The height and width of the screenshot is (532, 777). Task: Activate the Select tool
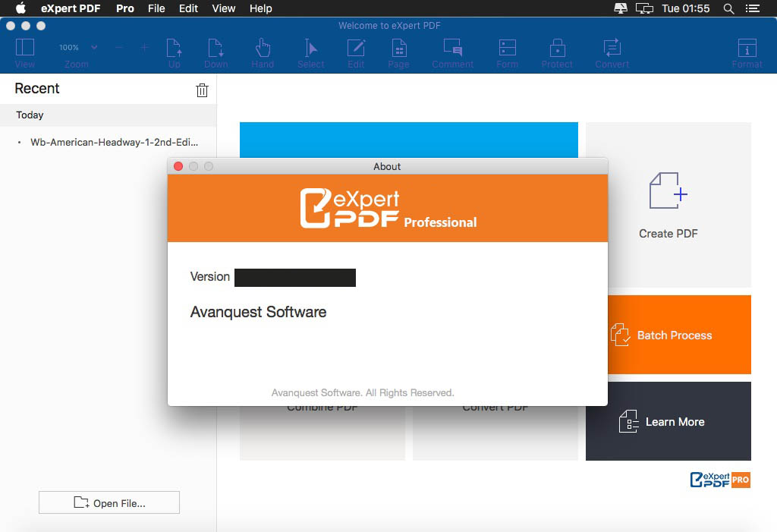click(x=310, y=48)
